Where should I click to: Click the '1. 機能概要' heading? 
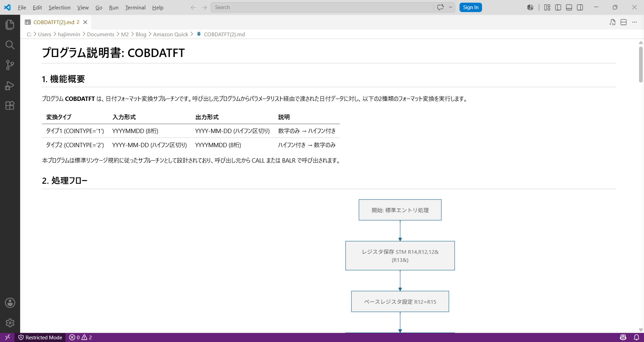tap(63, 79)
